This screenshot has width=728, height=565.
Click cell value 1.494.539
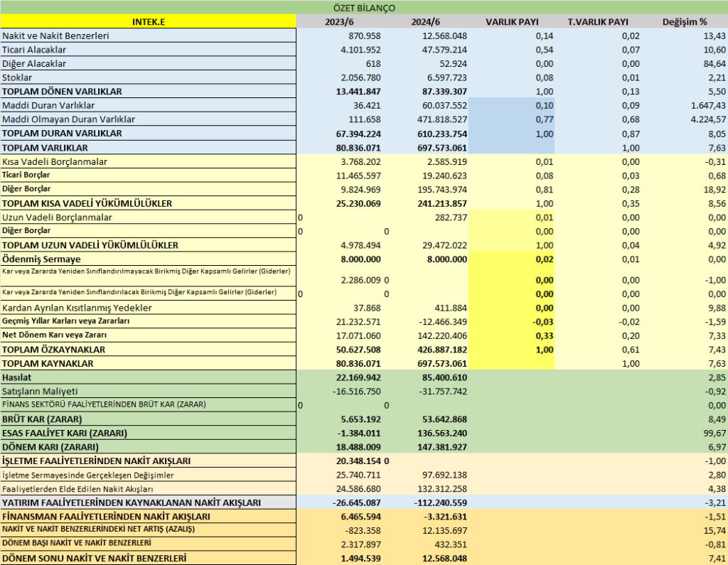point(360,559)
